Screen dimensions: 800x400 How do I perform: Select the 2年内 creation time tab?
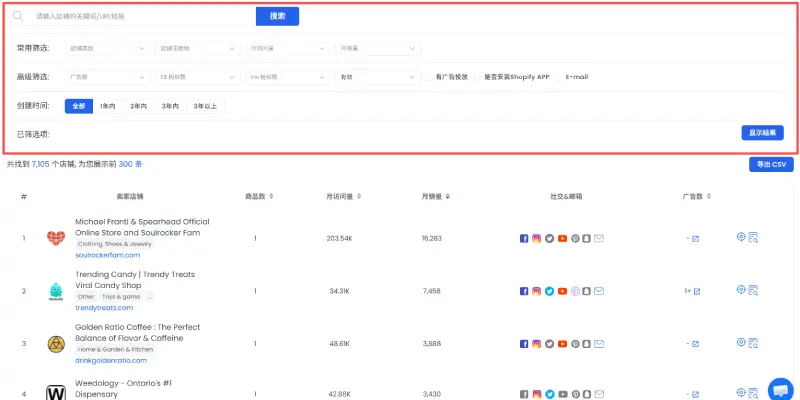point(138,106)
